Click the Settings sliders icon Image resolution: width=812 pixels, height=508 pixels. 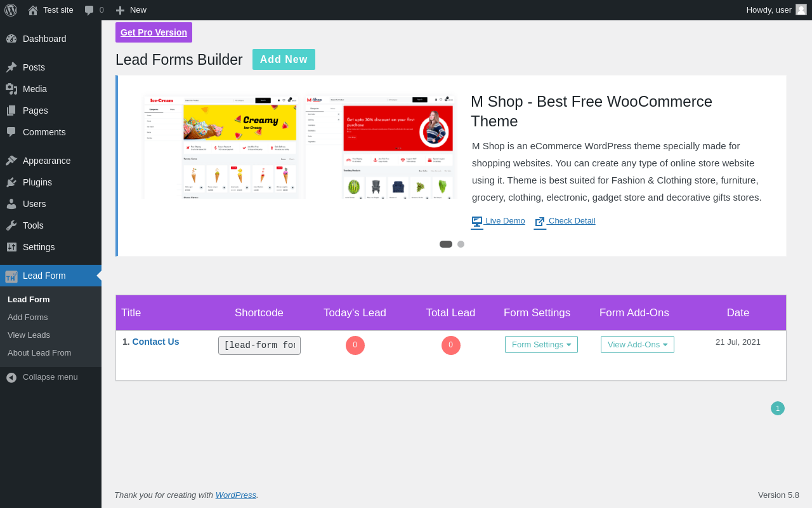pyautogui.click(x=11, y=247)
